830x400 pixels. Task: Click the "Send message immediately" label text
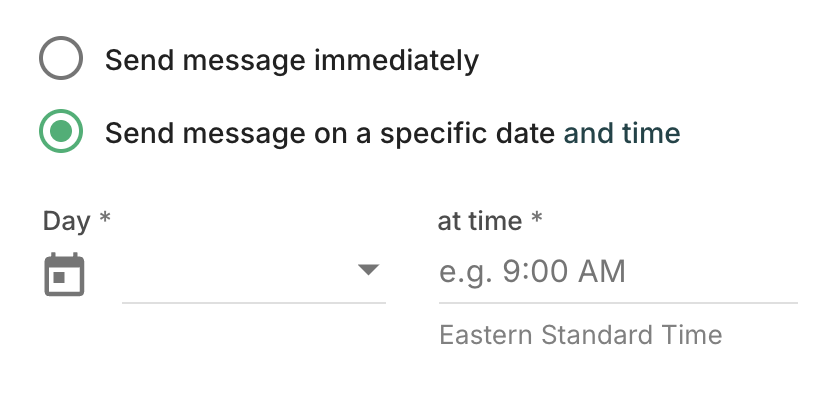[x=291, y=60]
